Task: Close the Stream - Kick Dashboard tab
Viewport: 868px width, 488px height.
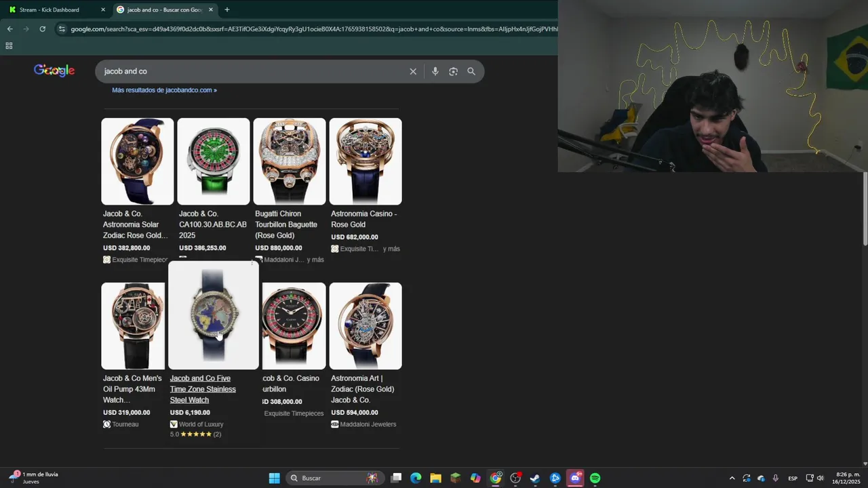Action: tap(103, 9)
